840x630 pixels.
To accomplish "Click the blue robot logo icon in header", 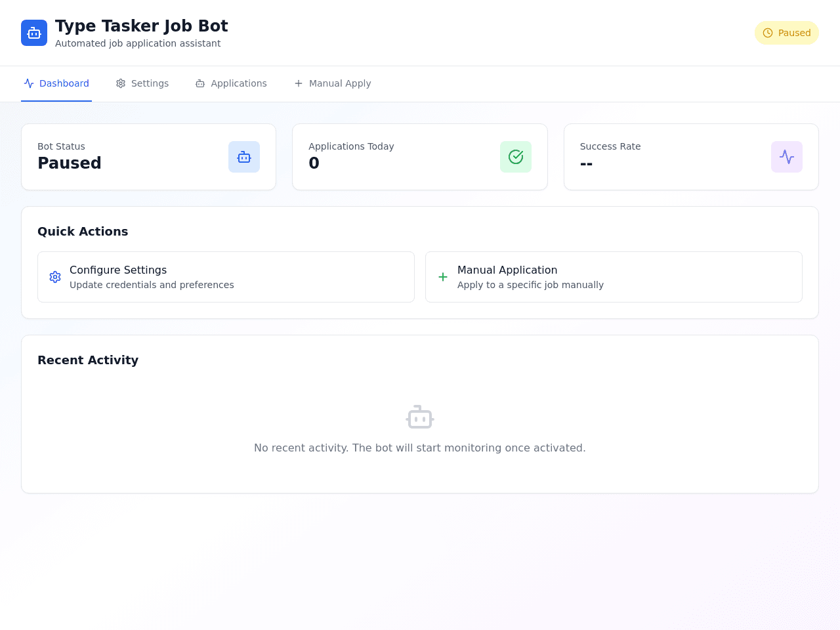I will coord(34,33).
